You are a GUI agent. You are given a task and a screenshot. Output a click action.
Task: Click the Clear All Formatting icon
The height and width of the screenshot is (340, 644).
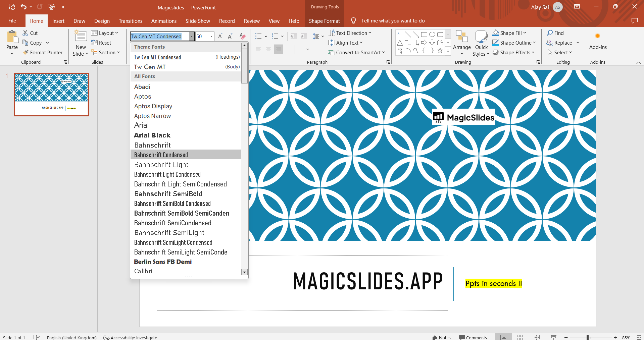pyautogui.click(x=242, y=36)
